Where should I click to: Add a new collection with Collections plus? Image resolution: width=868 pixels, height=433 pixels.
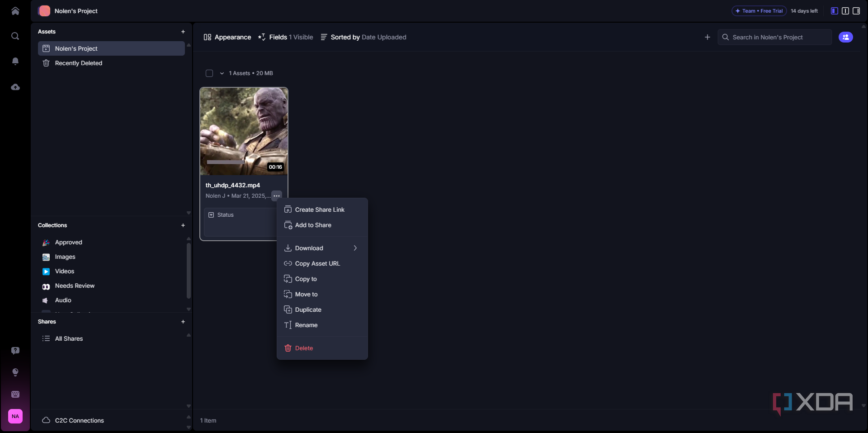tap(183, 225)
